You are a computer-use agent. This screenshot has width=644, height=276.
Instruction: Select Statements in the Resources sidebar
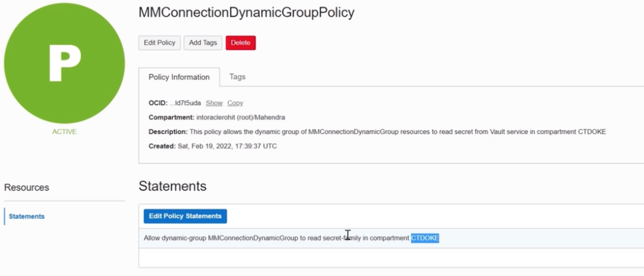[26, 216]
